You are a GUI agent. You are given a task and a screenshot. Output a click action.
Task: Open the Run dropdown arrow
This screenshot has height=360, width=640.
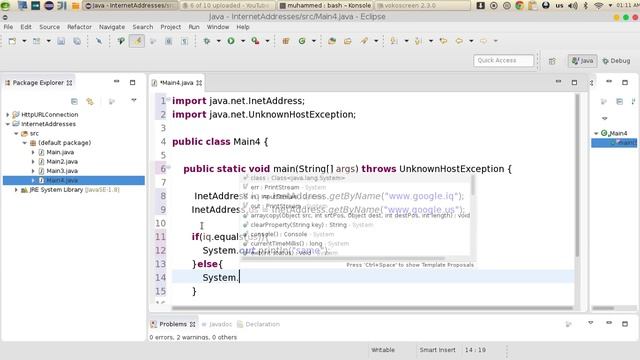(x=243, y=41)
